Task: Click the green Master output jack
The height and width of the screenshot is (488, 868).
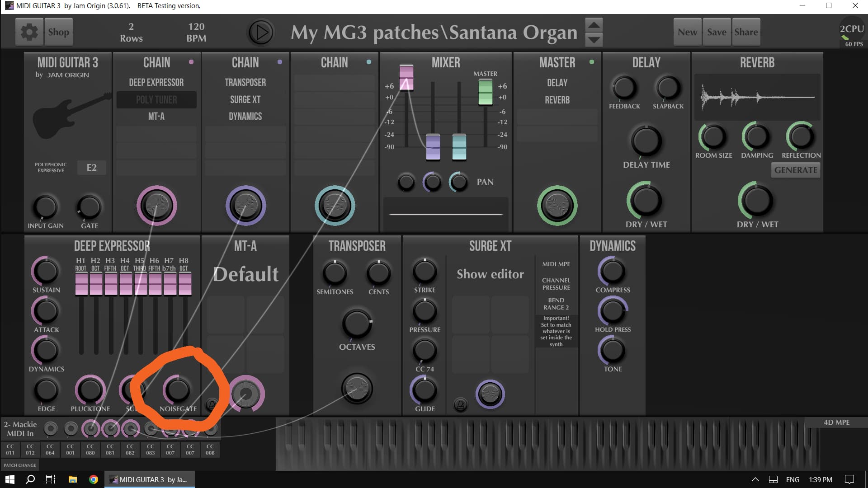Action: (557, 206)
